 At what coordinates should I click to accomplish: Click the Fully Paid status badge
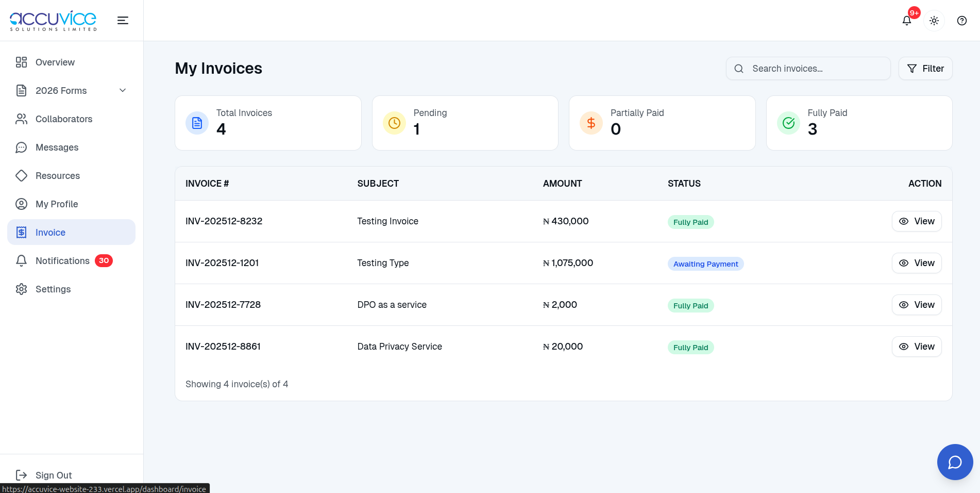tap(690, 222)
